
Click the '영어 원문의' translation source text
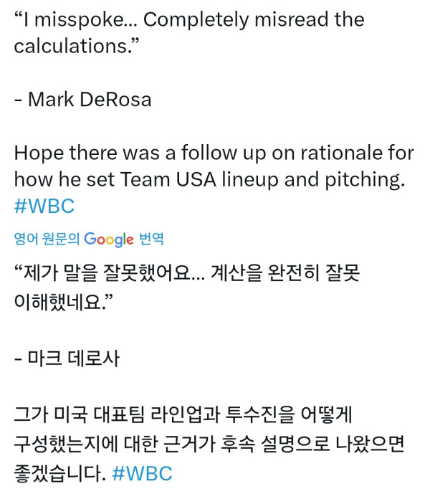(x=47, y=239)
